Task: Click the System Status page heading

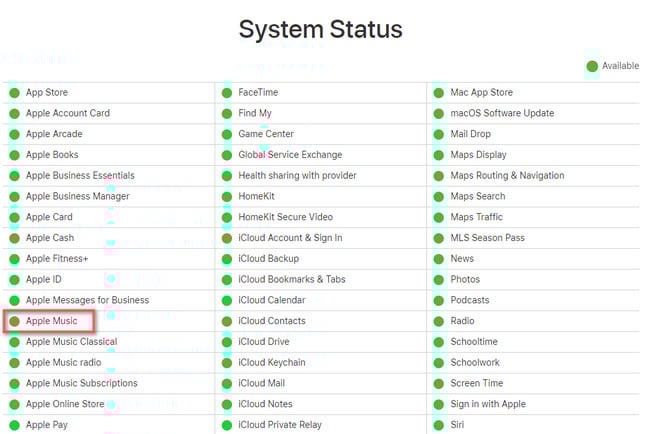Action: (320, 29)
